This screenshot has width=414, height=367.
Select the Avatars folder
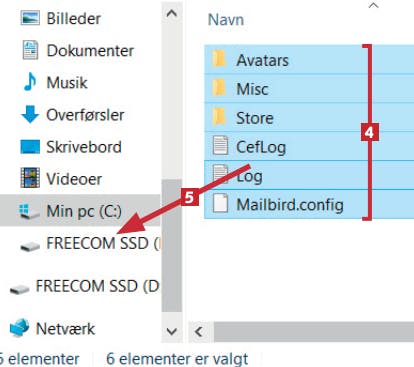point(309,60)
